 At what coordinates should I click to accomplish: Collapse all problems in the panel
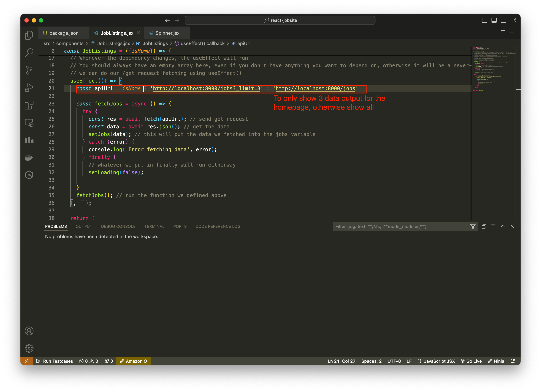coord(484,226)
